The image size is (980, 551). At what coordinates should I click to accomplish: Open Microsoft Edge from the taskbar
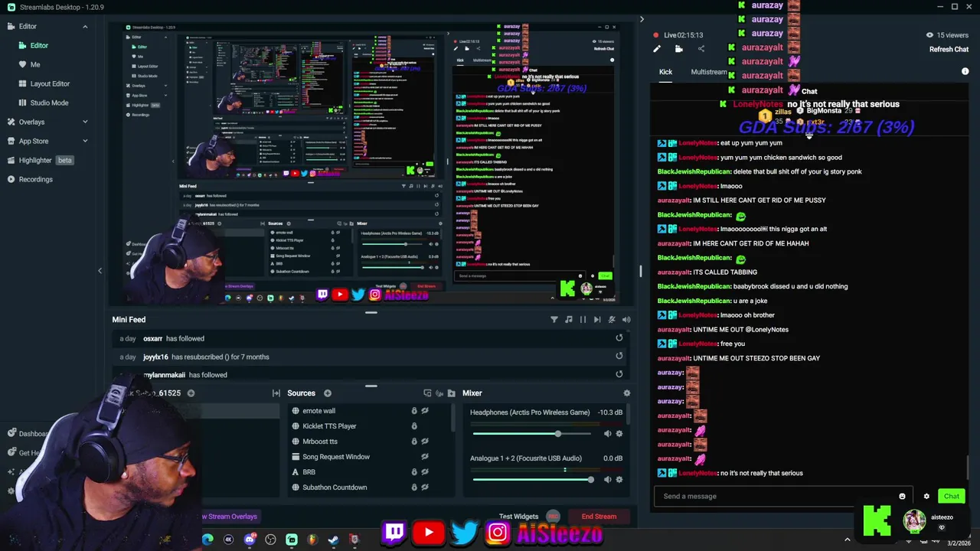(x=207, y=540)
